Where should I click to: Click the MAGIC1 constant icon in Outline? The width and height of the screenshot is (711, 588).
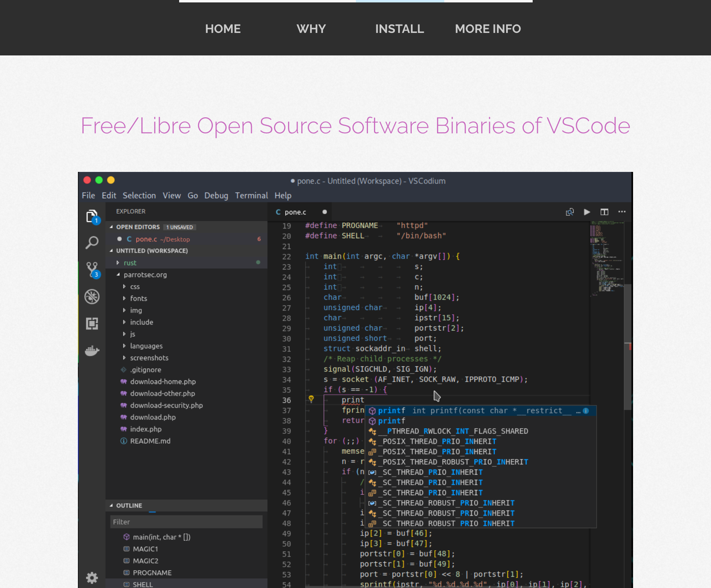[127, 549]
